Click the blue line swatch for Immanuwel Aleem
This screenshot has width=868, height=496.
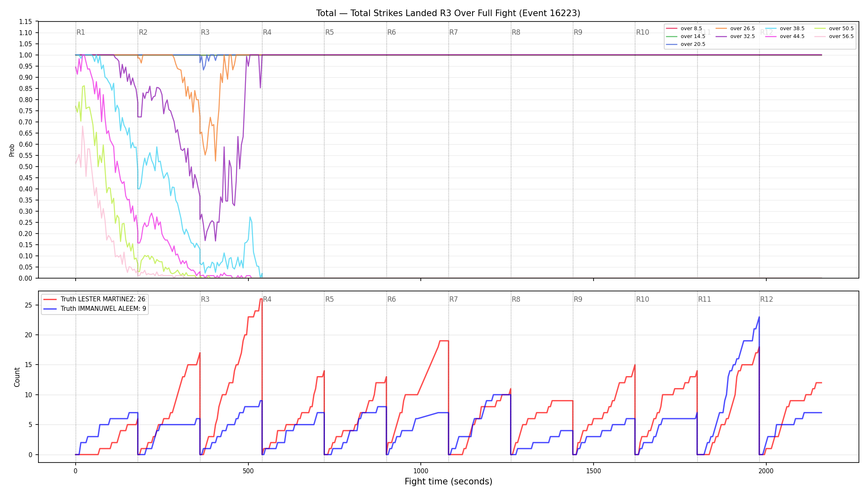[x=50, y=309]
